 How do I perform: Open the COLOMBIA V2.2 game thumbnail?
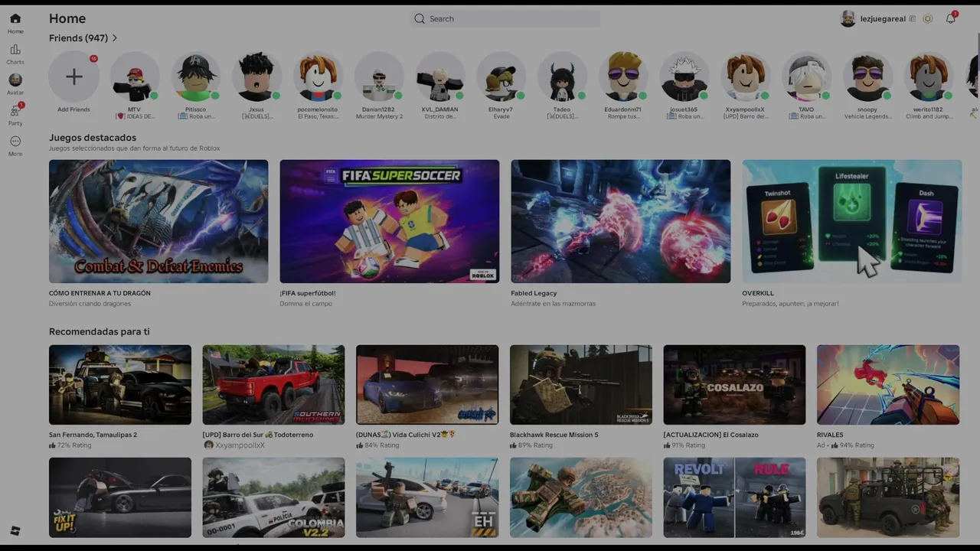coord(273,497)
